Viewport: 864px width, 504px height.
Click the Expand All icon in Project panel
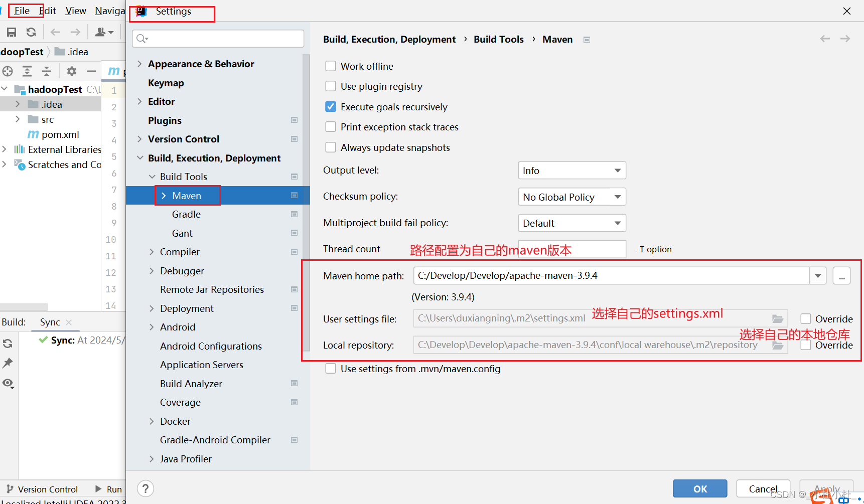click(x=27, y=71)
